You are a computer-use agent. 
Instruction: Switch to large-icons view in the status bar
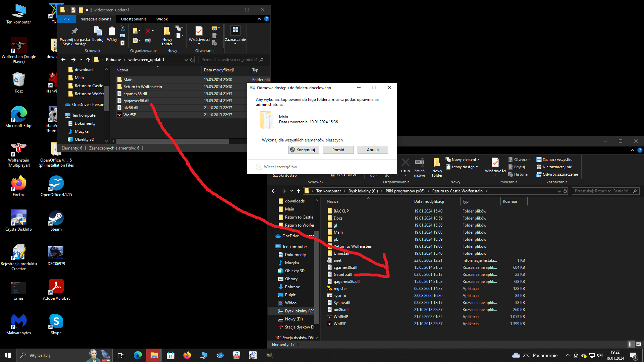pyautogui.click(x=639, y=344)
